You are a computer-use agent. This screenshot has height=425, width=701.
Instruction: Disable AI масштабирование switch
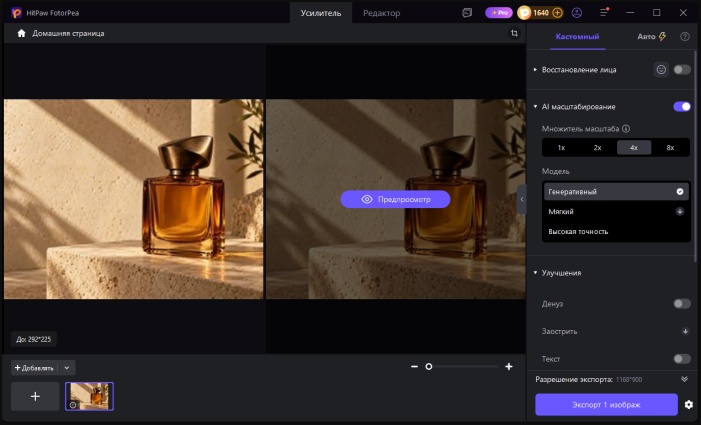pos(682,106)
